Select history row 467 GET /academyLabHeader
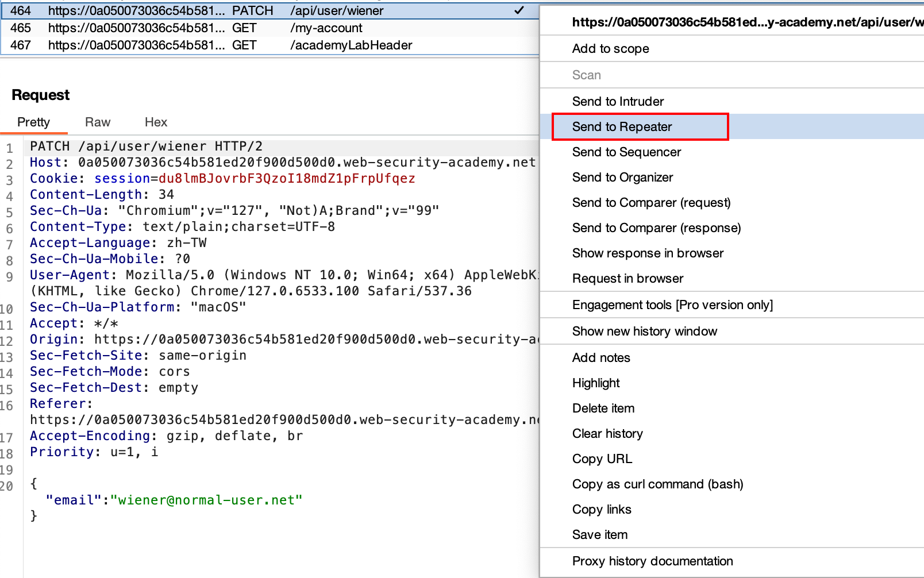The image size is (924, 578). (270, 45)
